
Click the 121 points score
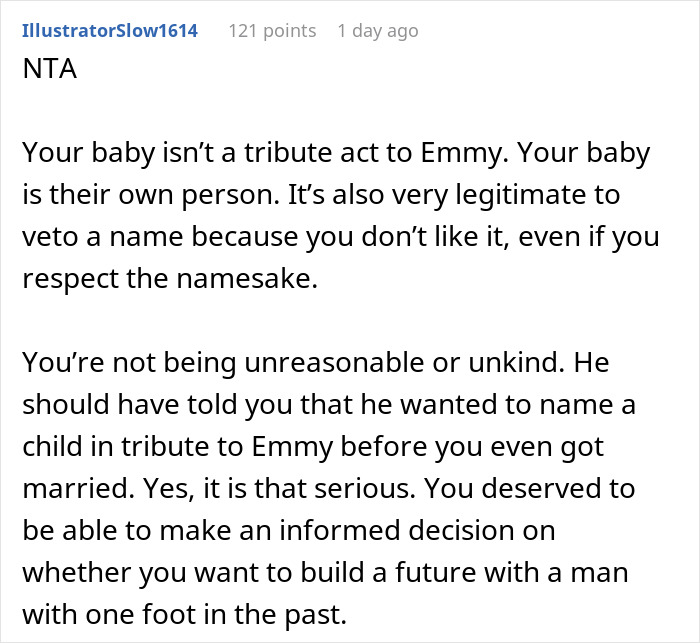point(272,31)
